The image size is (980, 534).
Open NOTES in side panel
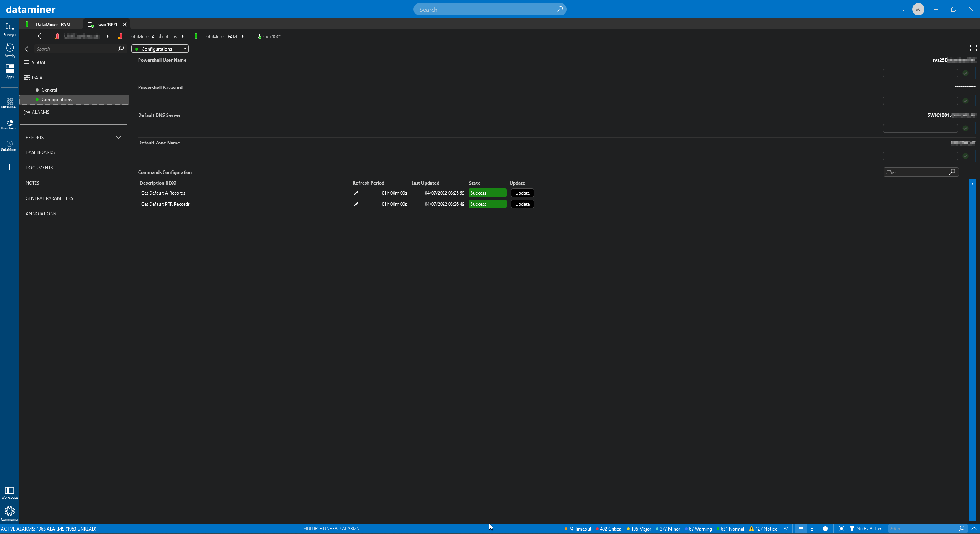click(32, 183)
